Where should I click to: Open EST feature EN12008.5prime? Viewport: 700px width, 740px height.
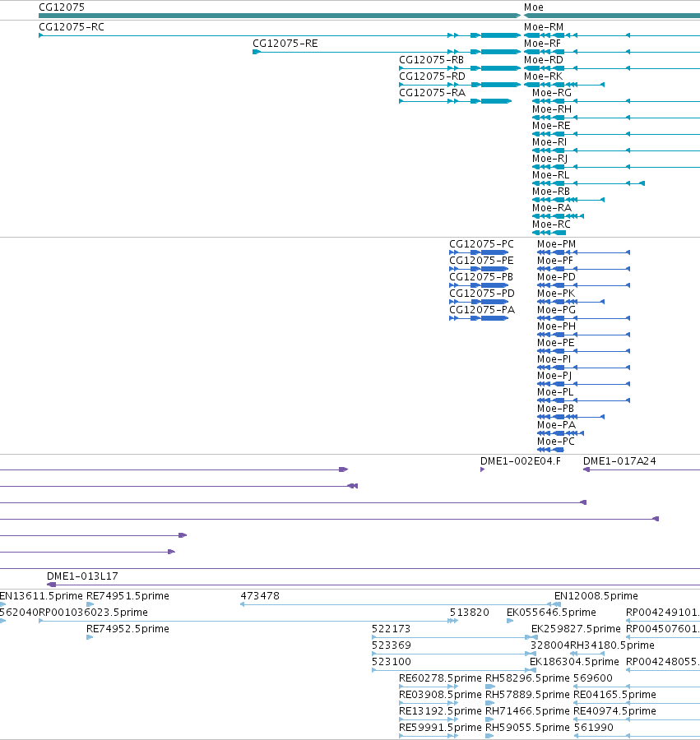click(596, 597)
